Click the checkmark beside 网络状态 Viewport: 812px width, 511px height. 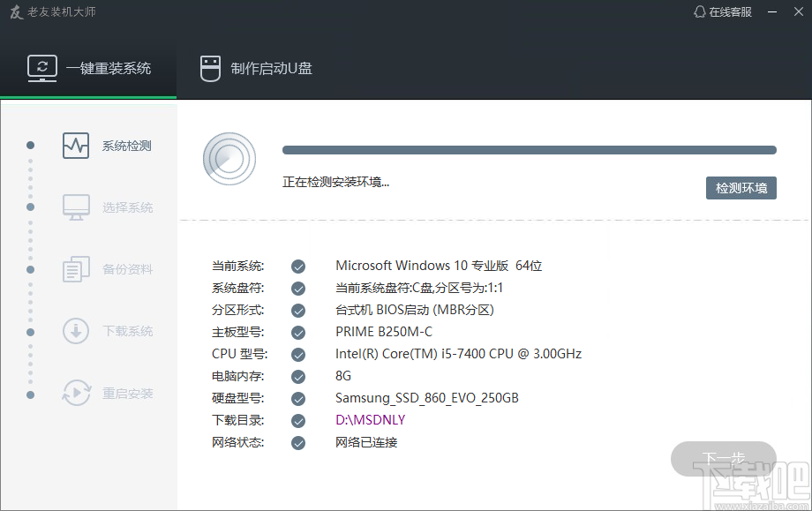click(x=298, y=442)
